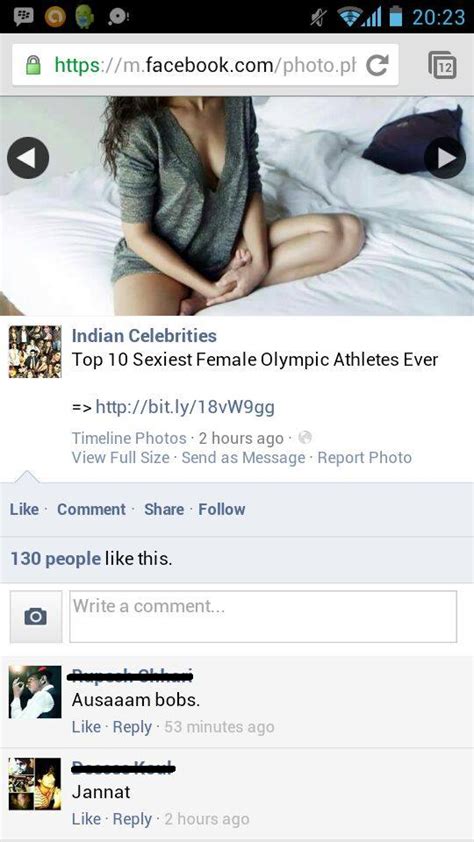Image resolution: width=474 pixels, height=842 pixels.
Task: Like the photo post
Action: click(x=24, y=509)
